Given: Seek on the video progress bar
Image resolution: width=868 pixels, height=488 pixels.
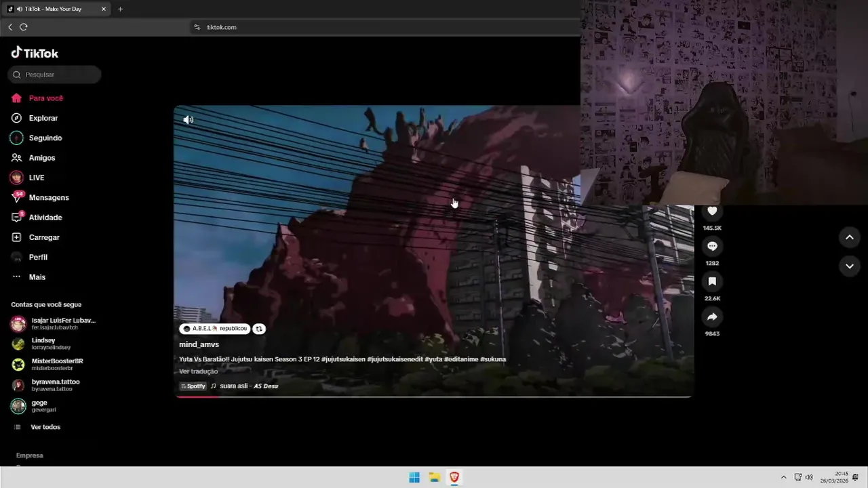Looking at the screenshot, I should 434,396.
